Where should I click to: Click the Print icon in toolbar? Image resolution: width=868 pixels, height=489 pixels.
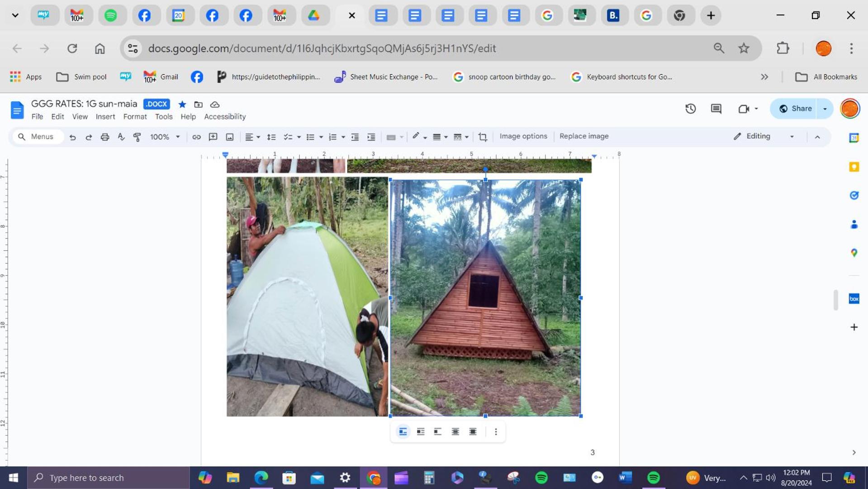click(104, 137)
